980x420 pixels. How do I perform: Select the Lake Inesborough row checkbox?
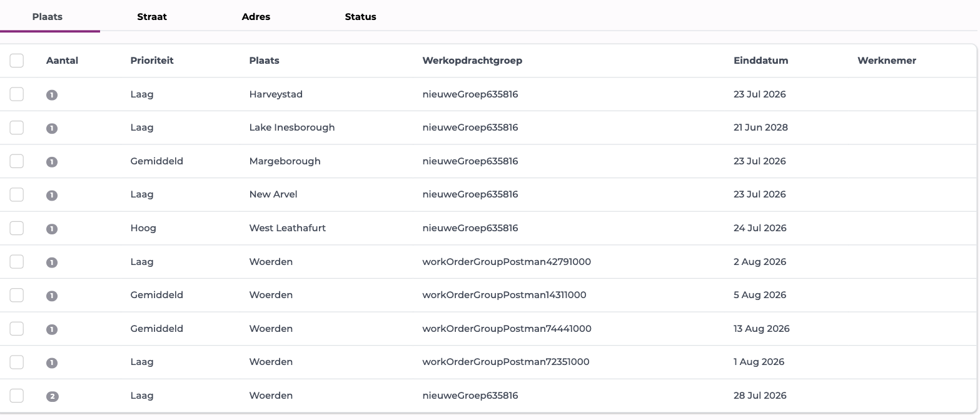(17, 127)
